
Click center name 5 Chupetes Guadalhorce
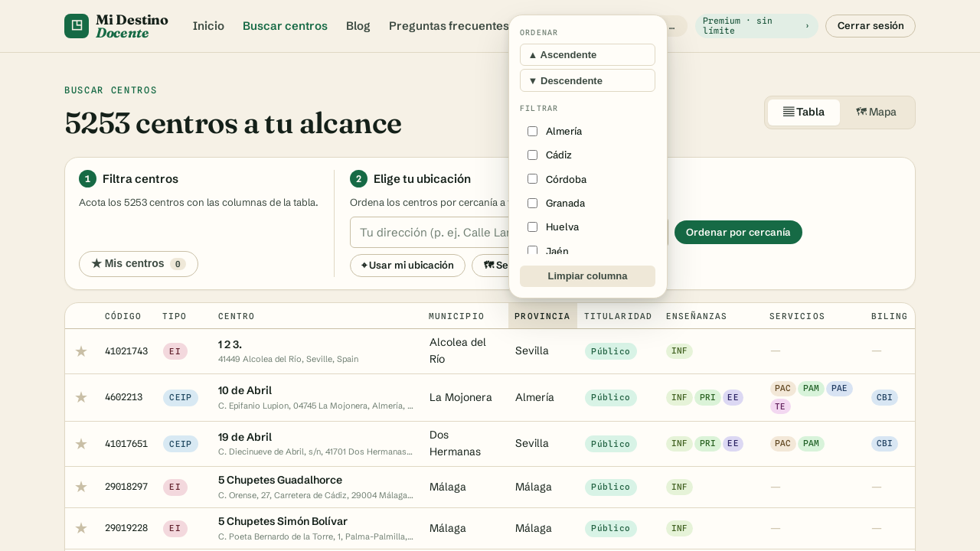tap(280, 480)
